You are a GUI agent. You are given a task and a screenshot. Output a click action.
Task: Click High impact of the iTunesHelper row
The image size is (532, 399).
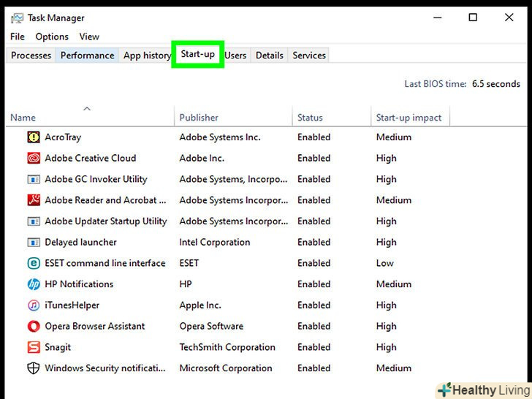pos(386,305)
